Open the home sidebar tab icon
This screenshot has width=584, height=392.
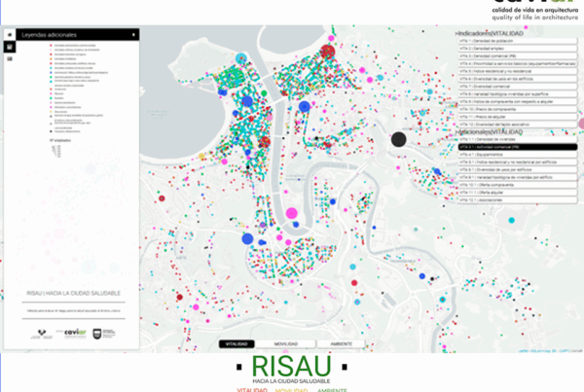10,35
